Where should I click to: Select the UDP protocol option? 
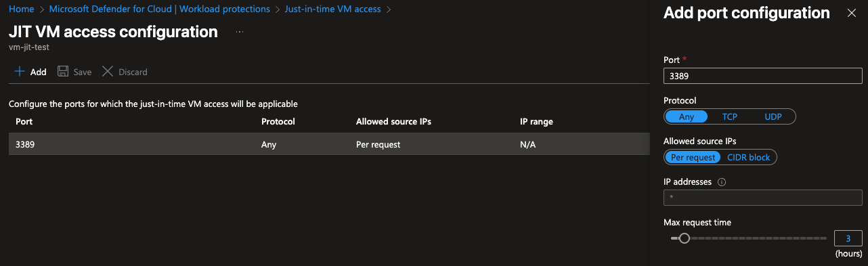point(773,116)
